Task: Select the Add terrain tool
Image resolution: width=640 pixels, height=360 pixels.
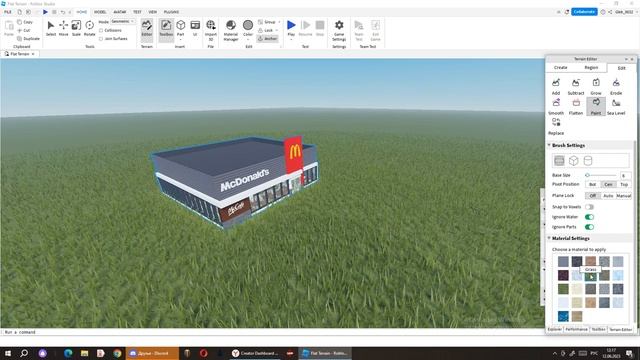Action: click(x=556, y=87)
